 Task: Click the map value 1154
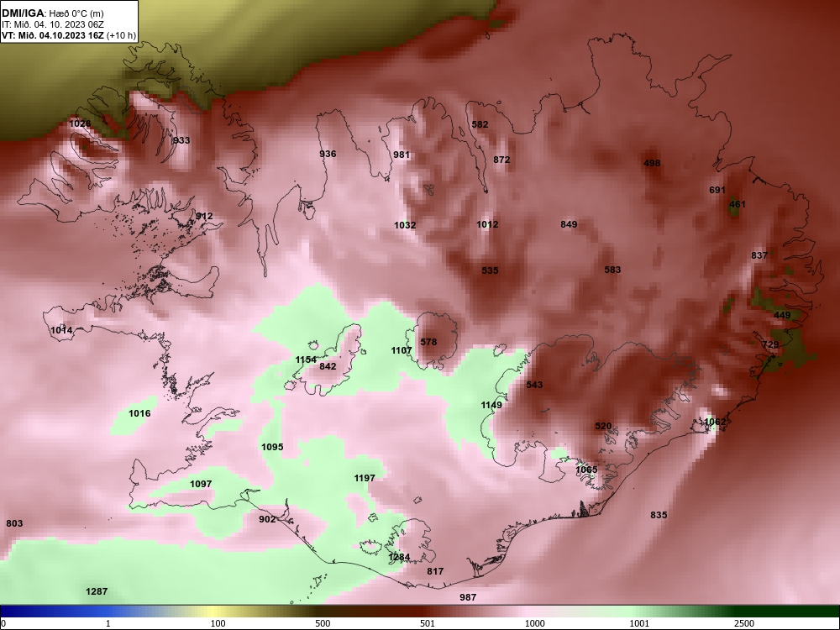(x=307, y=360)
